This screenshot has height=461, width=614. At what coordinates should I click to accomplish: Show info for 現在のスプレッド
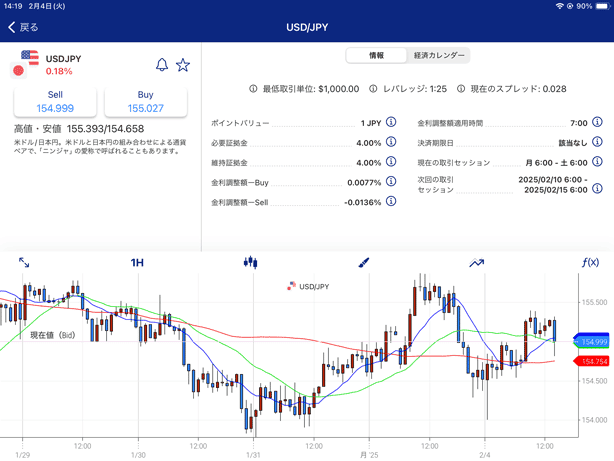click(x=461, y=89)
